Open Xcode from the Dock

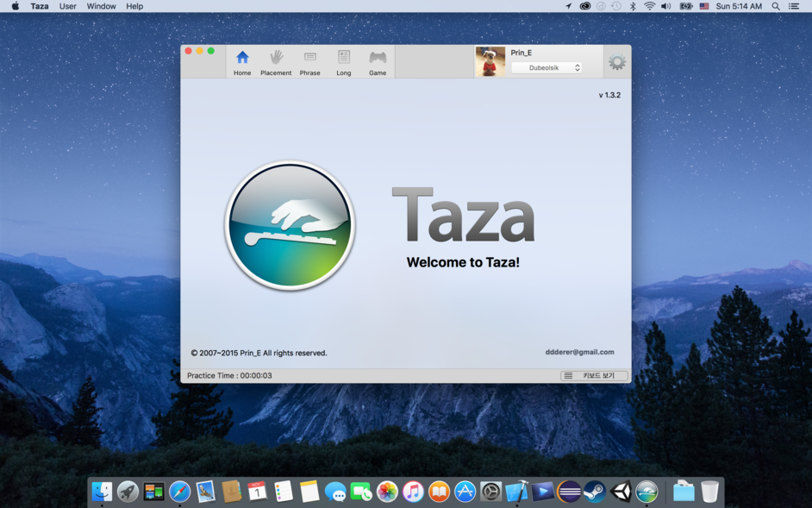(x=517, y=491)
